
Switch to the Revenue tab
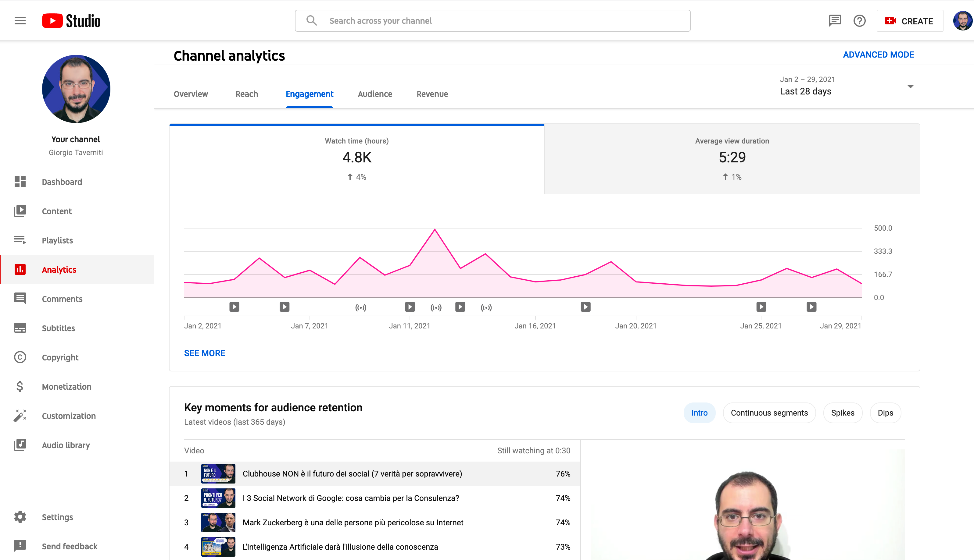432,94
